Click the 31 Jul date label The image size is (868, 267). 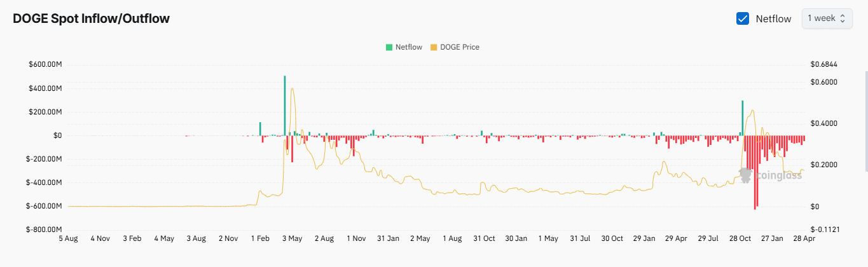580,239
